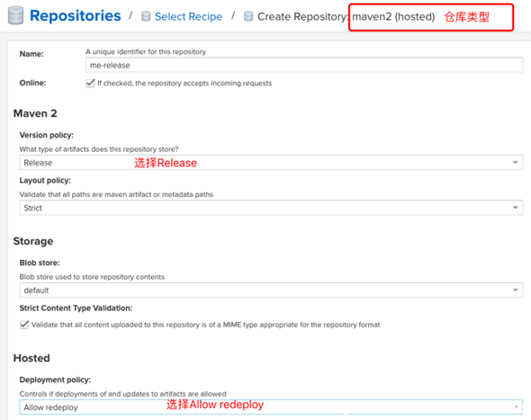Click the Select Recipe breadcrumb icon
This screenshot has height=420, width=531.
pos(146,16)
